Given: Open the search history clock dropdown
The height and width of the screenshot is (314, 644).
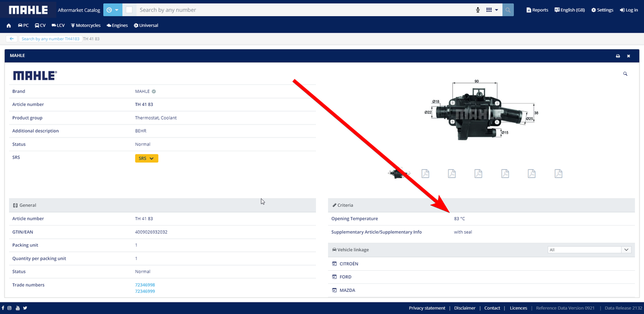Looking at the screenshot, I should click(x=113, y=10).
